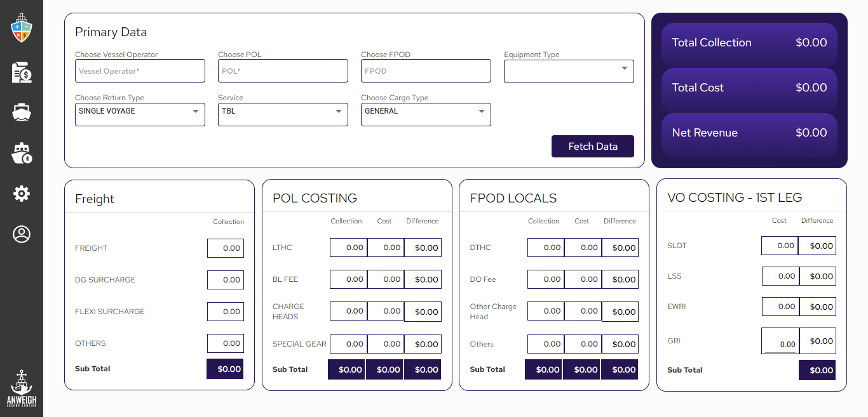The width and height of the screenshot is (868, 417).
Task: Click the DO Fee Collection field
Action: pos(545,279)
